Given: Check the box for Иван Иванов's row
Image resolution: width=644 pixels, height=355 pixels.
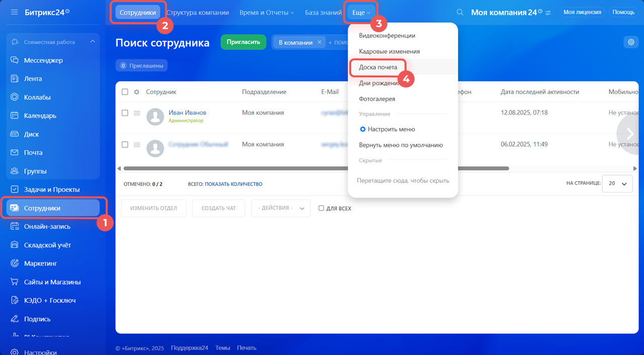Looking at the screenshot, I should click(125, 113).
